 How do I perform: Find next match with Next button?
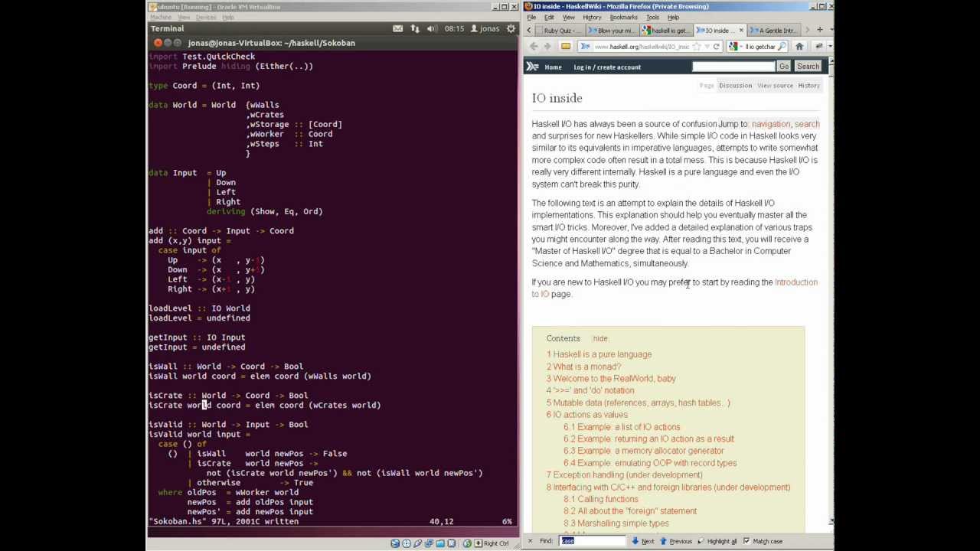tap(643, 541)
